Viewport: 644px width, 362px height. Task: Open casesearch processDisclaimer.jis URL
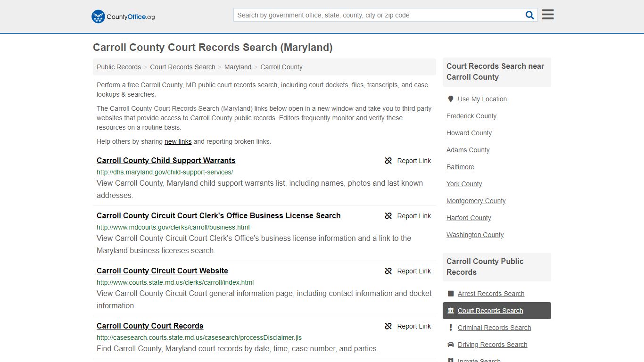(199, 337)
